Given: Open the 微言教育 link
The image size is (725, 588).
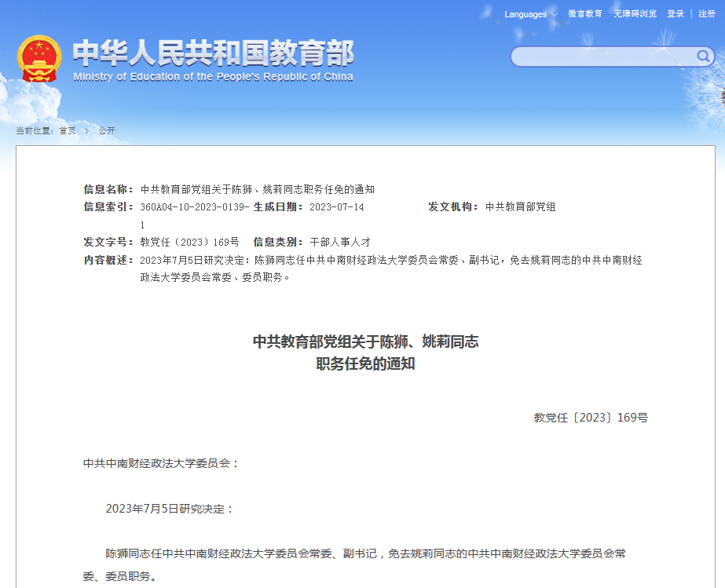Looking at the screenshot, I should click(x=585, y=14).
